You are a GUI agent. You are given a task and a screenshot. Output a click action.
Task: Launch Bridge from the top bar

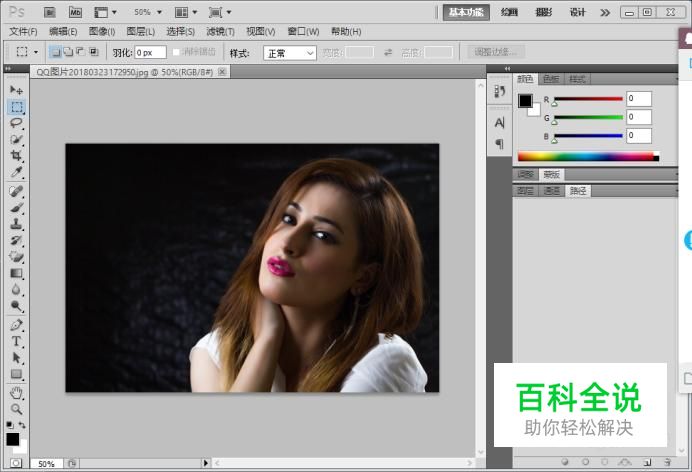pyautogui.click(x=50, y=12)
